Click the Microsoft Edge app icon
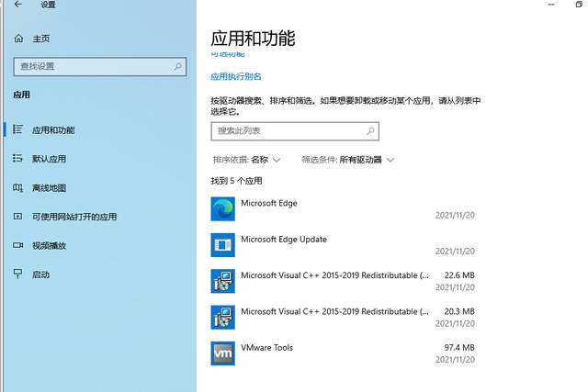This screenshot has width=588, height=392. tap(222, 208)
